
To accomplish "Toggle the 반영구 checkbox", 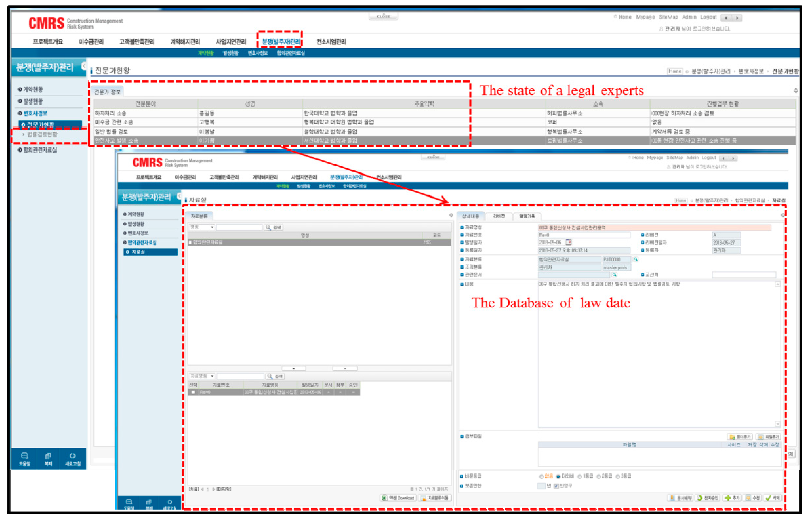I will [x=556, y=486].
